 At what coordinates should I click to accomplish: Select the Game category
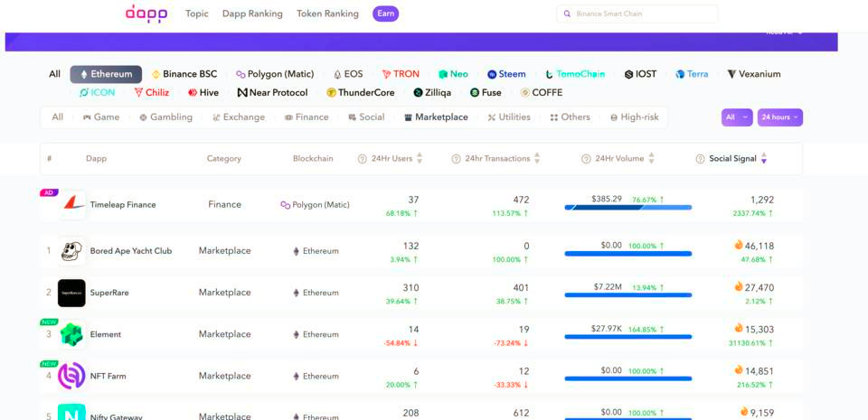[x=101, y=117]
